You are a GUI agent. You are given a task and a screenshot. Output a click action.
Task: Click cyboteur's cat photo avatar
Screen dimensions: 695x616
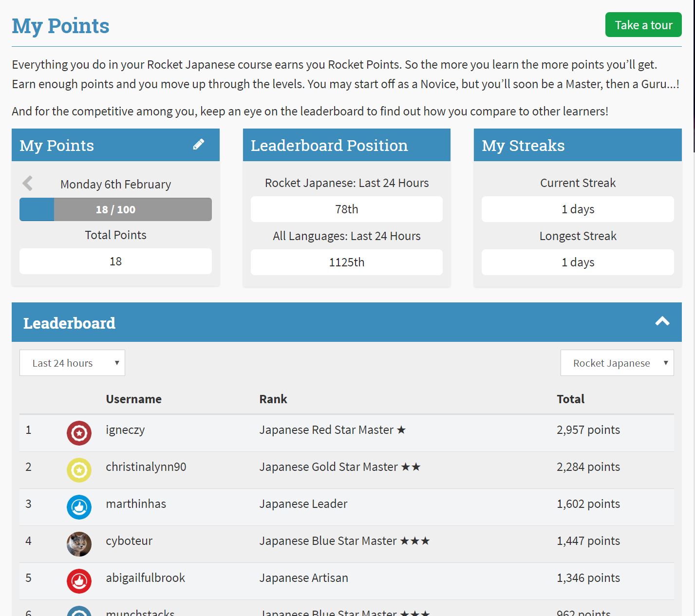pos(79,544)
